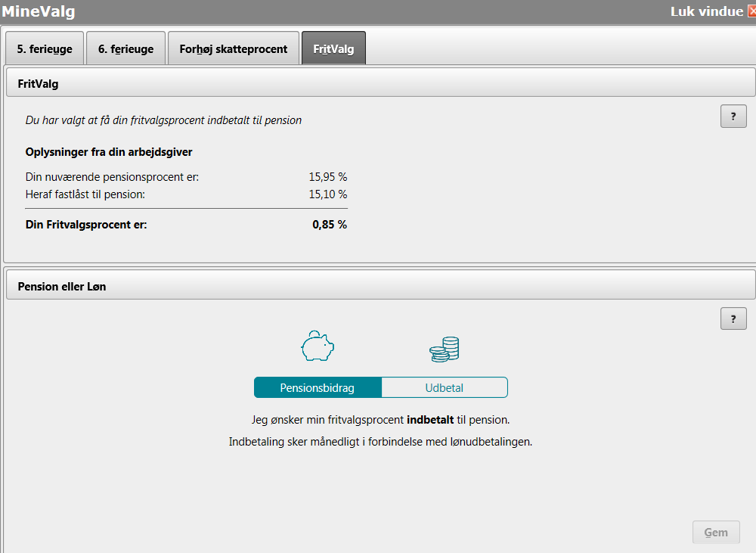Switch to the 5. ferieuge tab
This screenshot has height=553, width=756.
pyautogui.click(x=45, y=49)
